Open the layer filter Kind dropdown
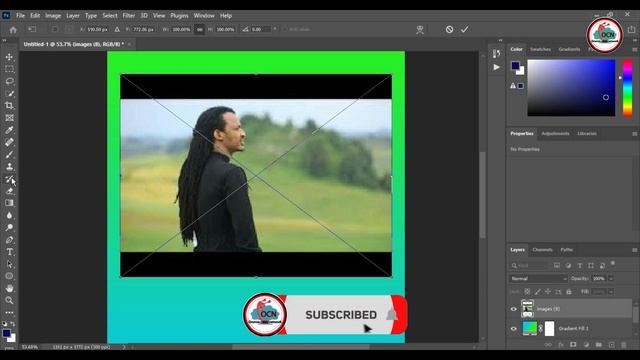The height and width of the screenshot is (360, 640). tap(529, 265)
